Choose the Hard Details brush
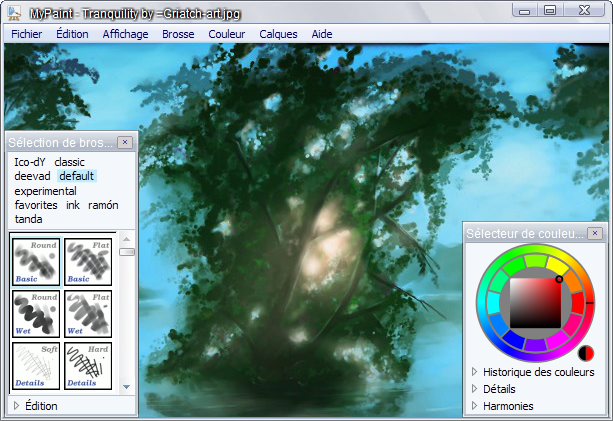This screenshot has height=421, width=613. click(x=88, y=366)
